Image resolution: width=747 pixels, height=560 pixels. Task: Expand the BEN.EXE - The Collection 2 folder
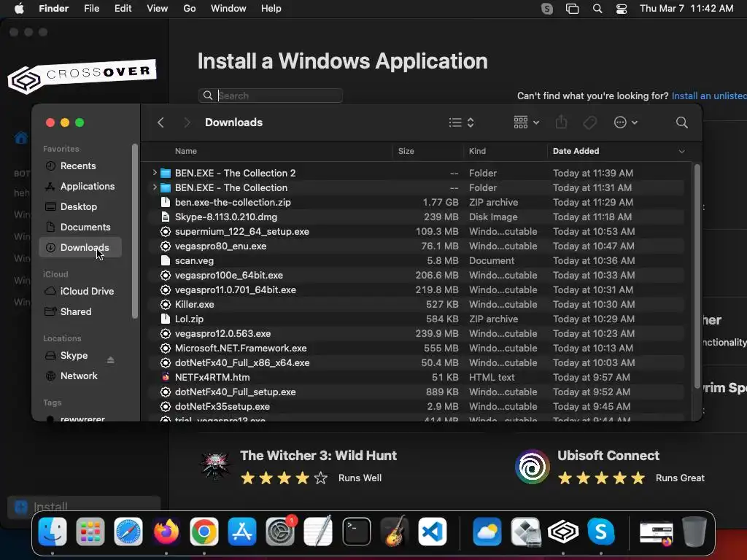pos(155,172)
